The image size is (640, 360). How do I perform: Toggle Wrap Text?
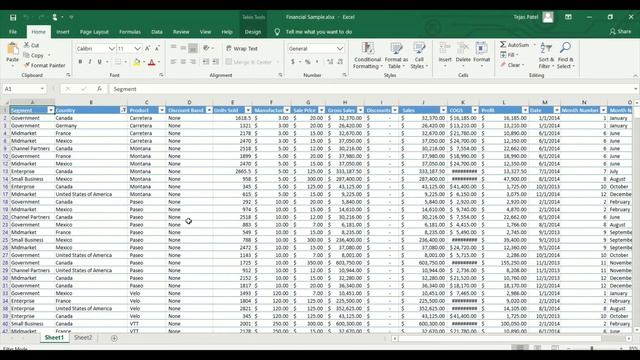242,49
